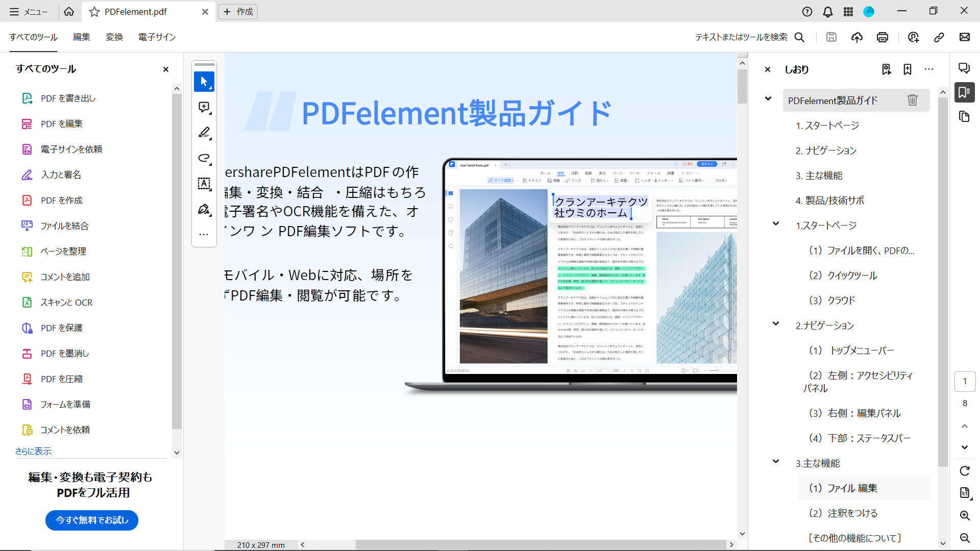This screenshot has width=980, height=551.
Task: Click テキストまたはツールを検索 search field
Action: pos(741,37)
